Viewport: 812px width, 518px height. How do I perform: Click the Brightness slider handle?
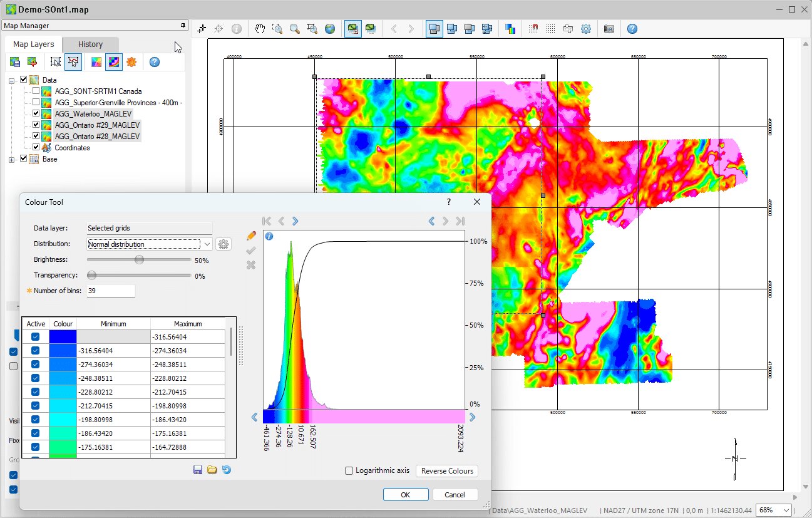pos(139,260)
